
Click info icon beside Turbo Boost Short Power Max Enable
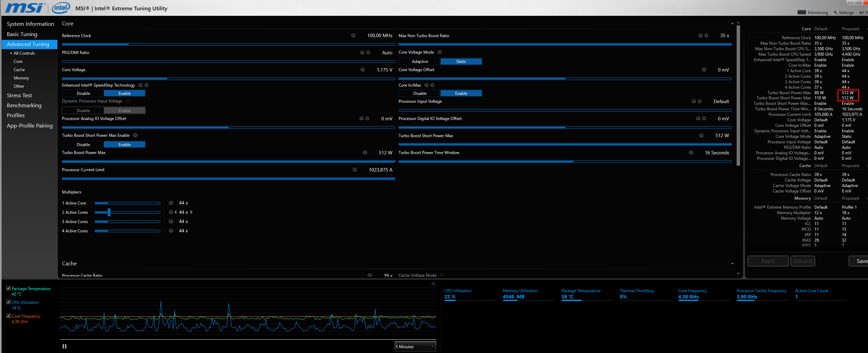pyautogui.click(x=135, y=135)
